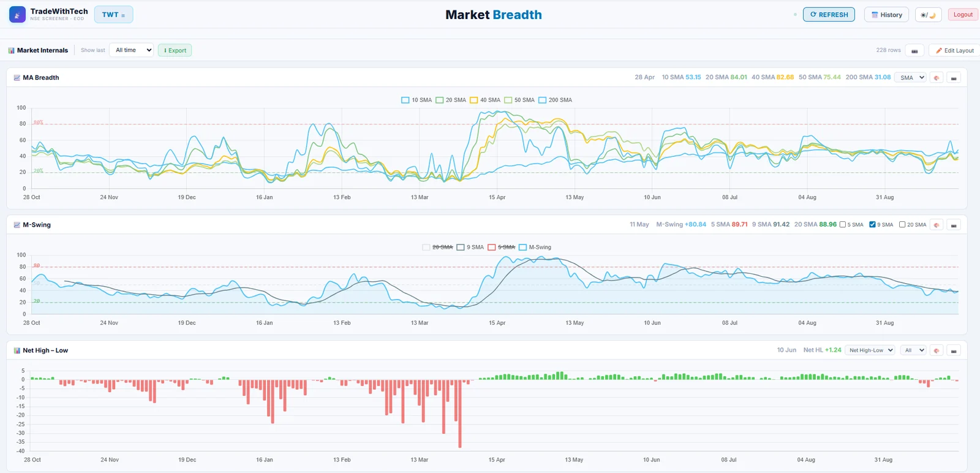
Task: Click the 9 SMA 91.42 value in M-Swing
Action: [x=771, y=224]
